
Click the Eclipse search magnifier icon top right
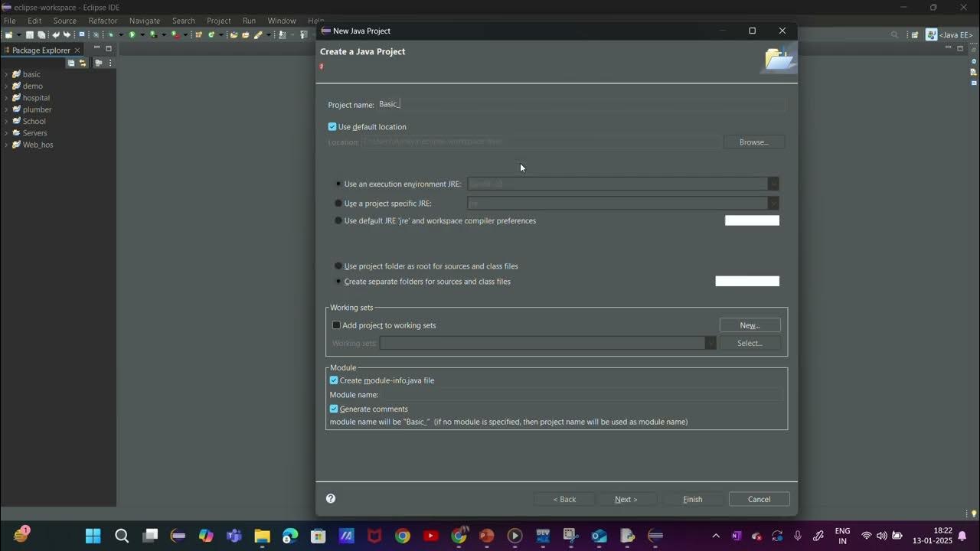pos(894,34)
